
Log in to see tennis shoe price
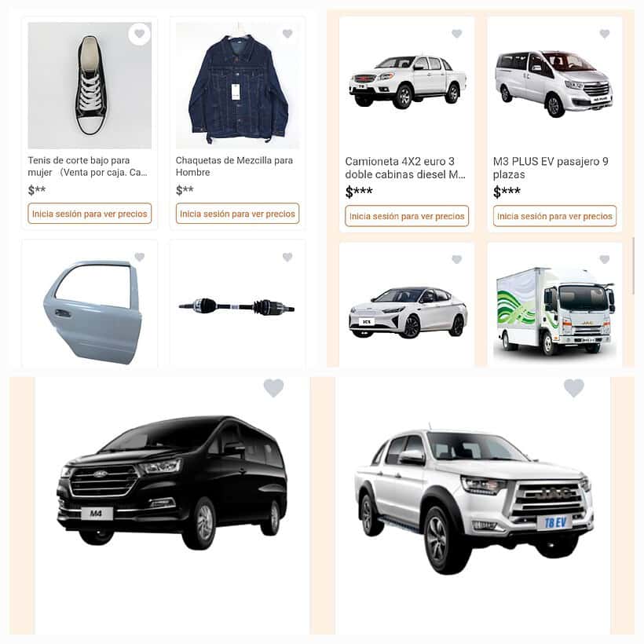tap(90, 214)
